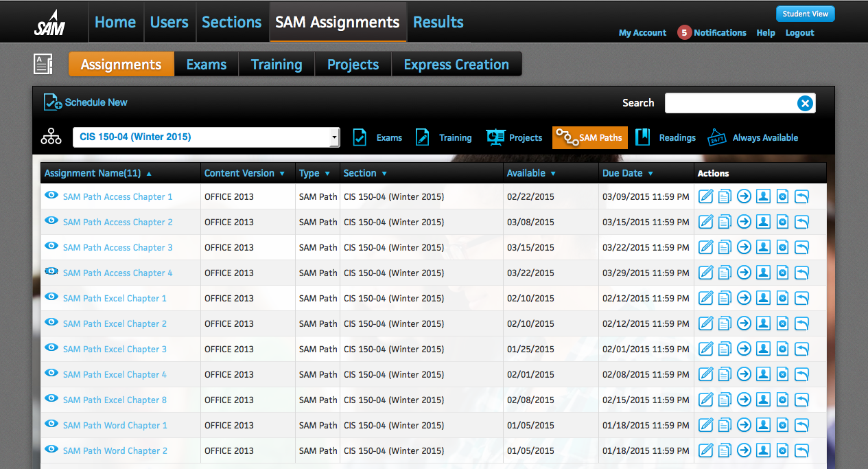The height and width of the screenshot is (469, 868).
Task: View the 5 Notifications
Action: click(712, 32)
